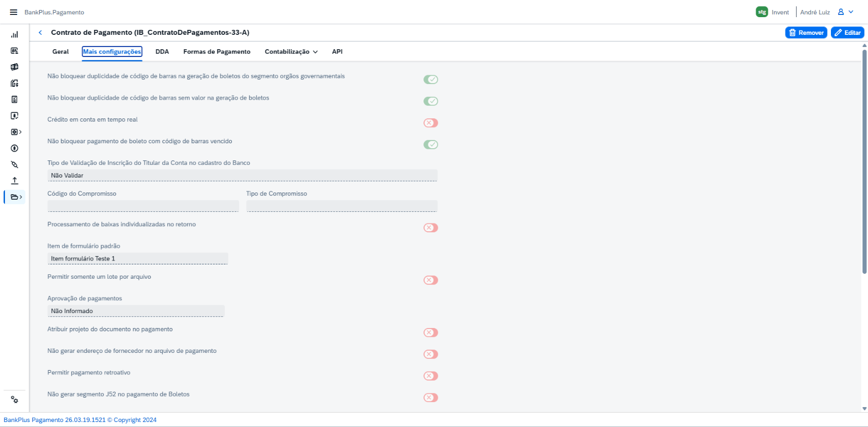This screenshot has height=427, width=868.
Task: Open the hamburger navigation menu
Action: tap(14, 12)
